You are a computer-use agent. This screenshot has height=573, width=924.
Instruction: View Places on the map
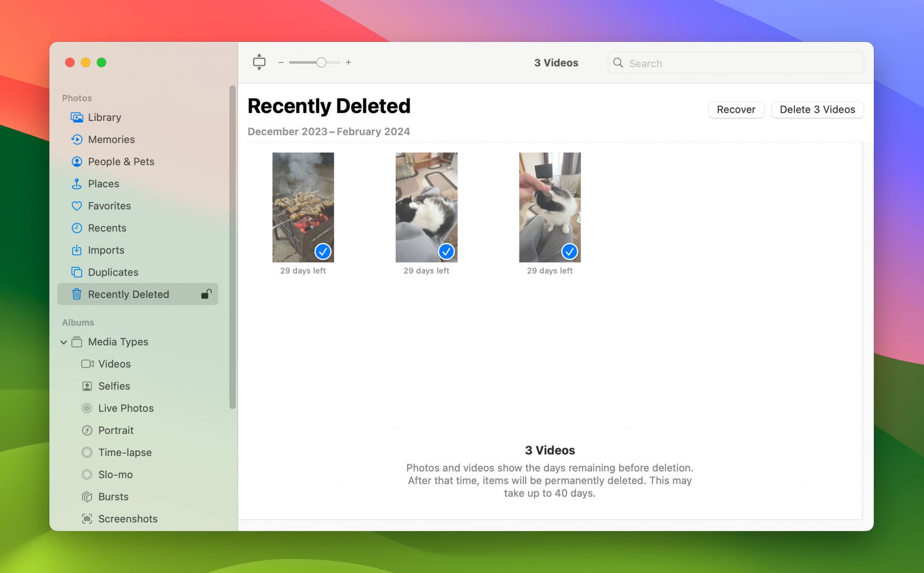tap(103, 183)
